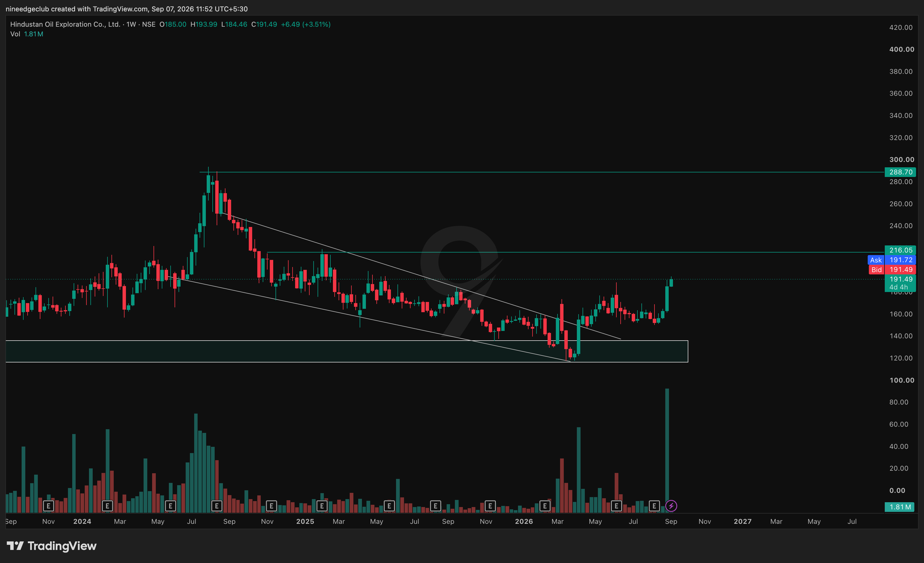Click the '2027' label on time axis
Viewport: 924px width, 563px height.
743,521
